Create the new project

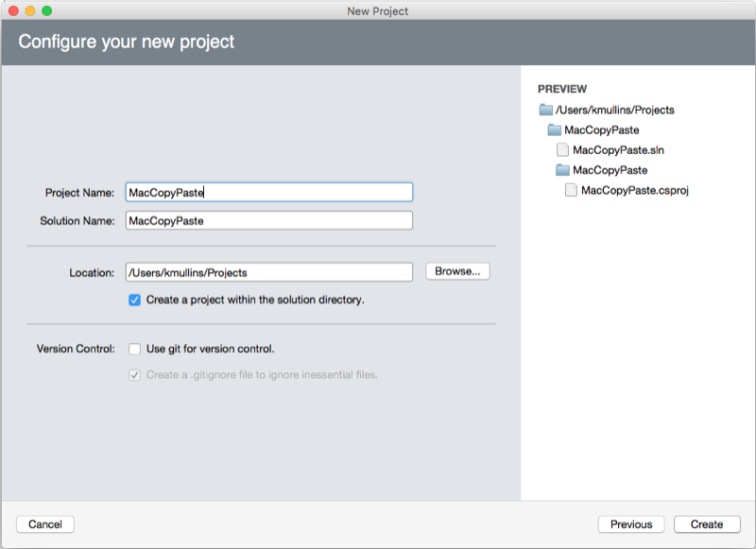(706, 523)
